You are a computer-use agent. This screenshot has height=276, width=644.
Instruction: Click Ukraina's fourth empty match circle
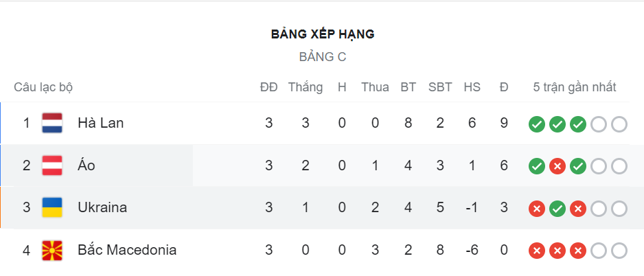pos(599,209)
